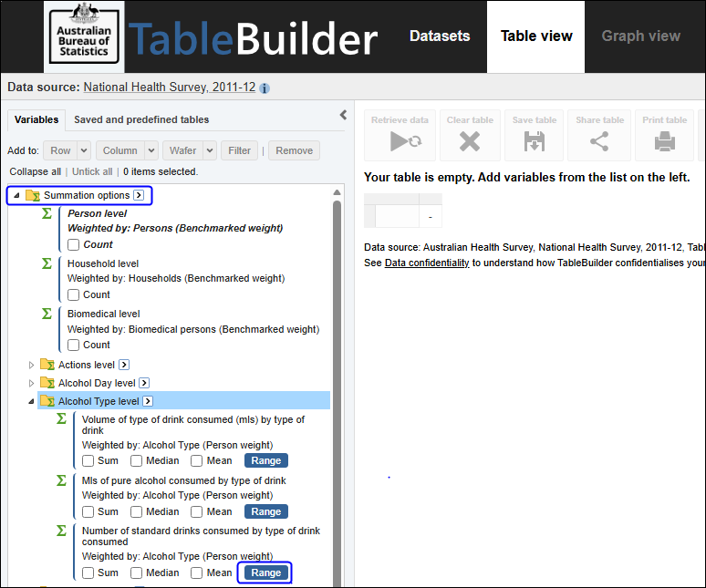This screenshot has height=588, width=706.
Task: Click the Filter button
Action: (239, 150)
